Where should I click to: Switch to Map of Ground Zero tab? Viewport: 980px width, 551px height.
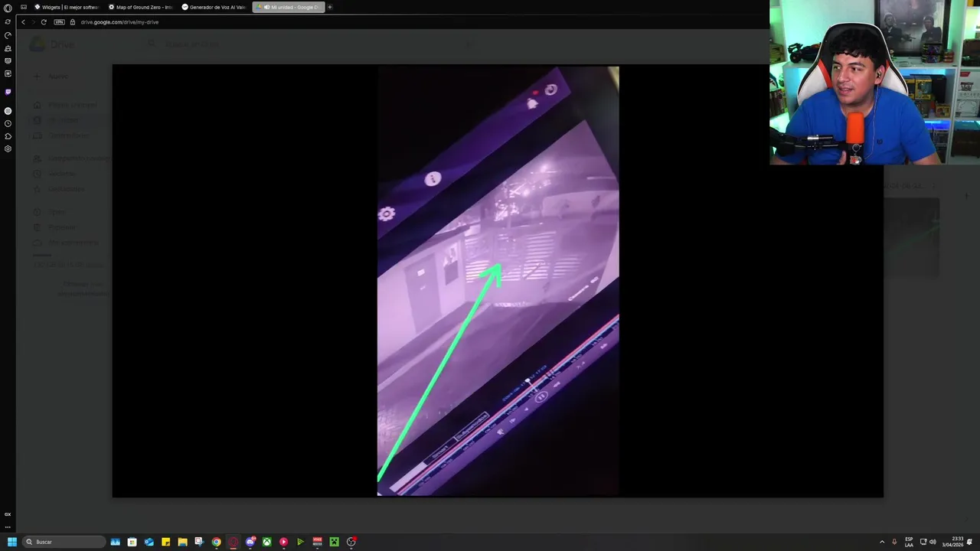click(140, 7)
